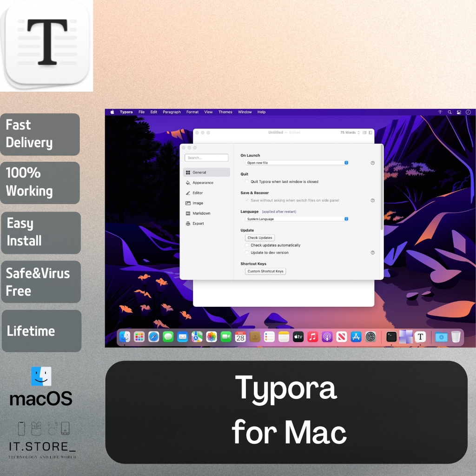This screenshot has height=476, width=476.
Task: Enable Quit Typora when last window is closed
Action: point(247,182)
